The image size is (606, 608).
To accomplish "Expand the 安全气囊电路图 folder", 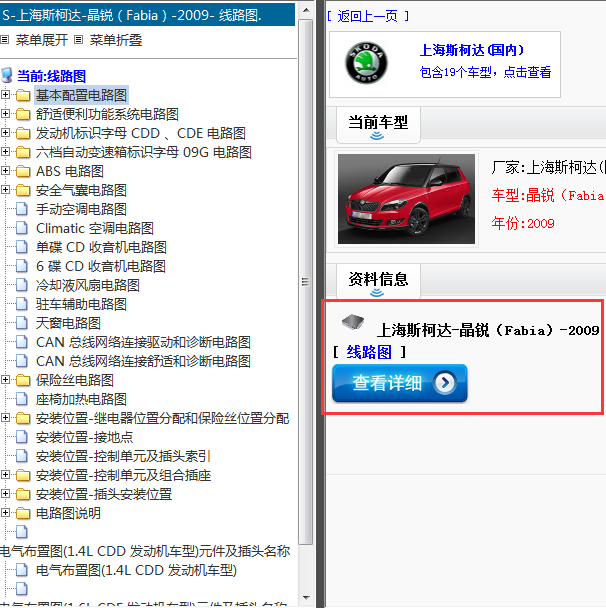I will (5, 190).
